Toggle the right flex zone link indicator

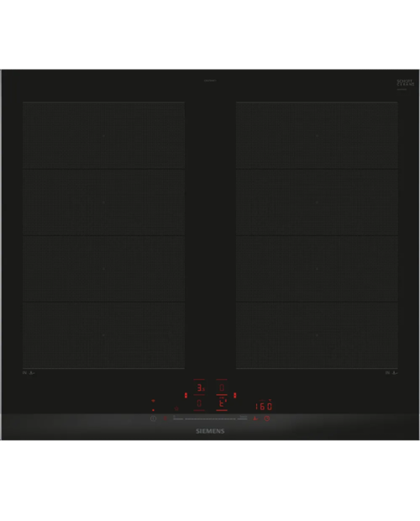point(234,396)
